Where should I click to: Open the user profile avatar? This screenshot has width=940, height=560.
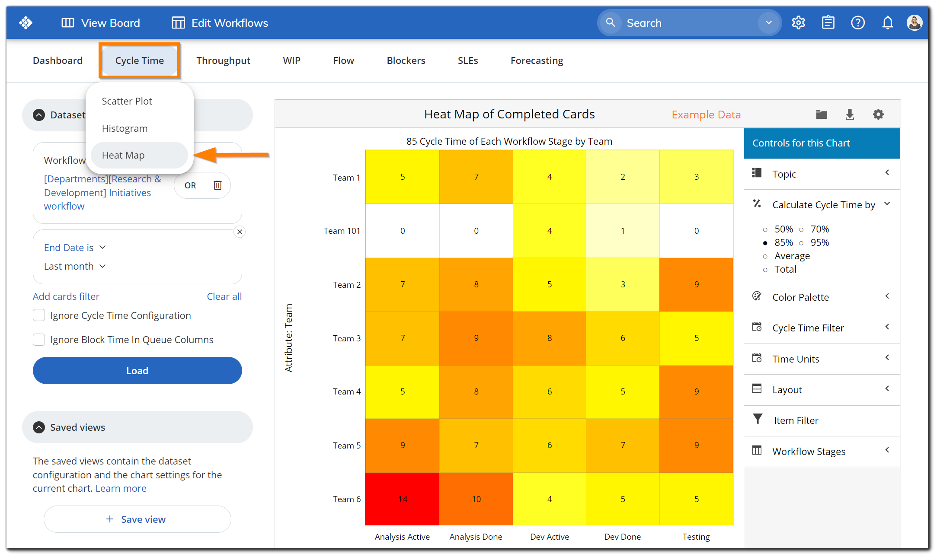[x=914, y=23]
